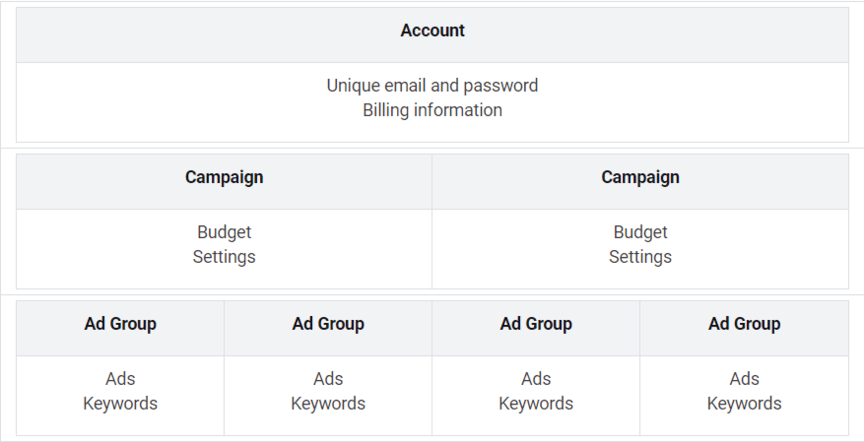Click the second Campaign header on the right
The height and width of the screenshot is (442, 864).
pyautogui.click(x=640, y=177)
